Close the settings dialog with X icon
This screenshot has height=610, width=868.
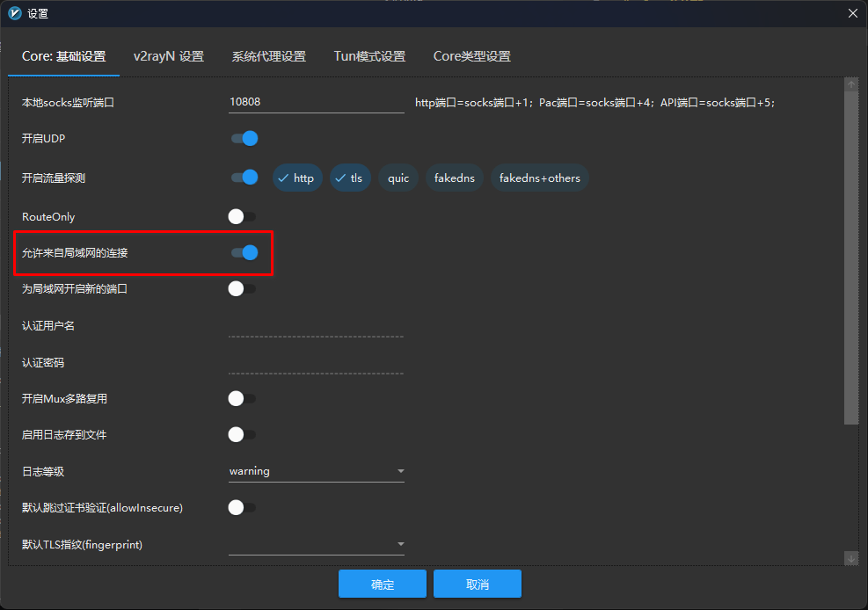[x=851, y=13]
